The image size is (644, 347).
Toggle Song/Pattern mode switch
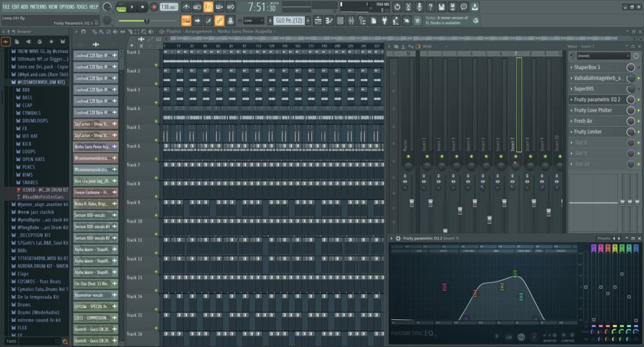(x=121, y=7)
